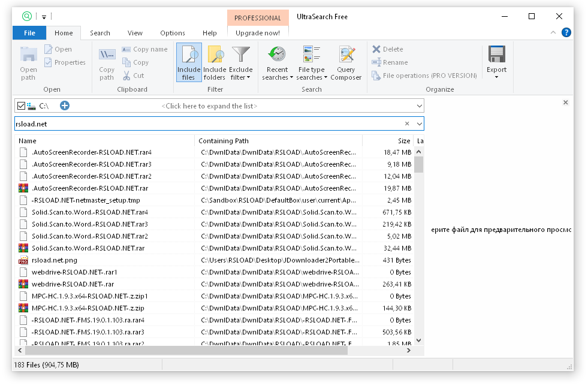Toggle Include files filter
Screen dimensions: 588x386
tap(189, 62)
